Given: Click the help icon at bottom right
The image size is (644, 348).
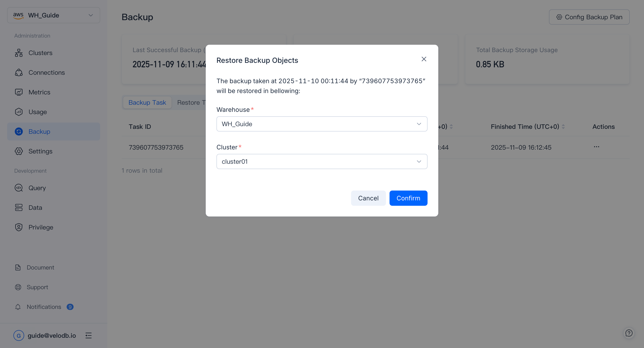Looking at the screenshot, I should click(x=629, y=333).
